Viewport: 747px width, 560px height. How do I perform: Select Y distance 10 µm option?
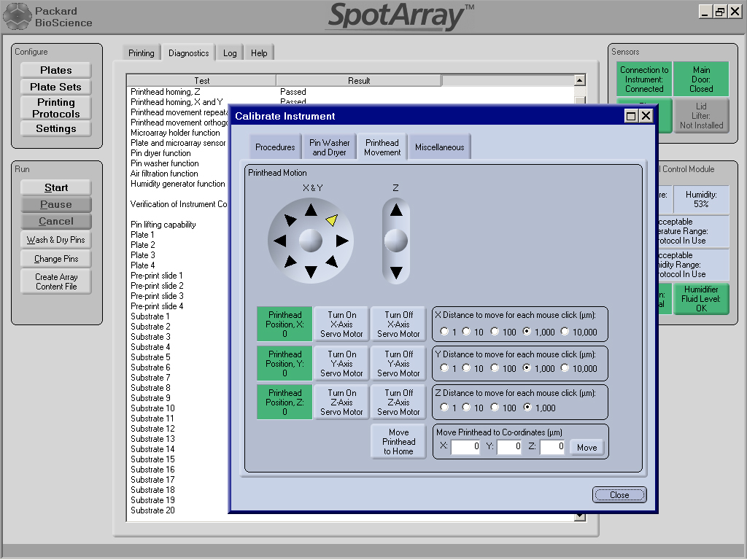466,368
